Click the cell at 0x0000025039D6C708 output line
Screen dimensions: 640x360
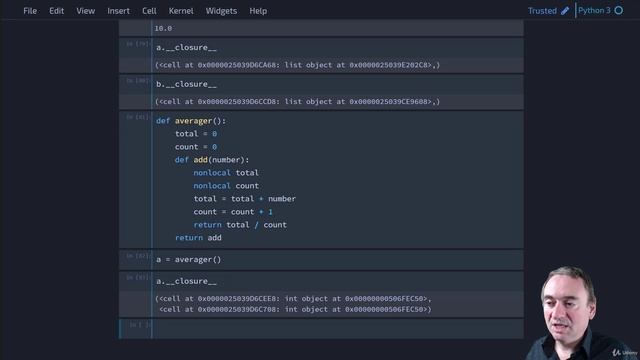(x=295, y=309)
